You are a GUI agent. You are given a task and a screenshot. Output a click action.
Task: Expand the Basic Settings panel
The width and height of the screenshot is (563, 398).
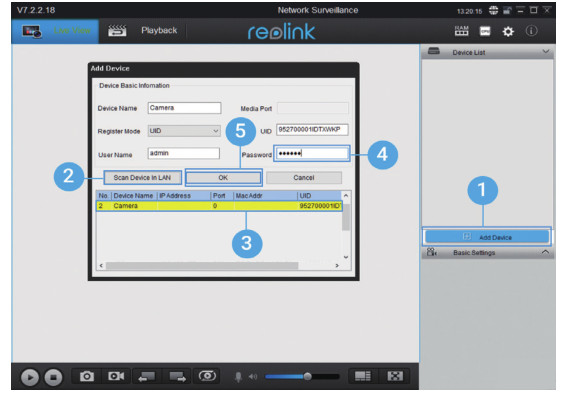coord(545,252)
